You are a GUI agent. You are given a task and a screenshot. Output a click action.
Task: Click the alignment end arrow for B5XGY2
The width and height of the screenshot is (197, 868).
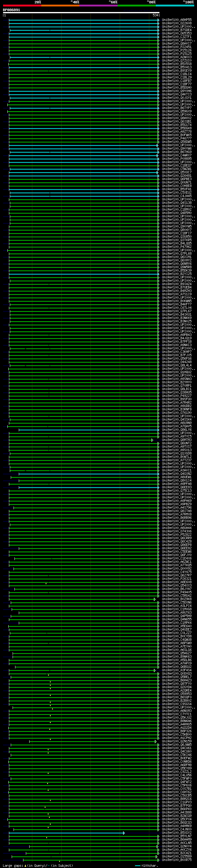point(124,833)
